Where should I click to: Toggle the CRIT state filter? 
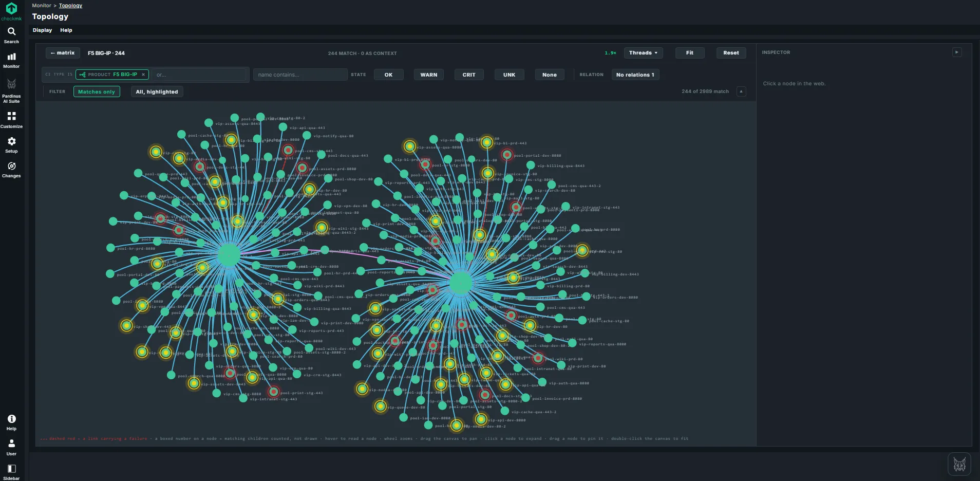[x=469, y=75]
